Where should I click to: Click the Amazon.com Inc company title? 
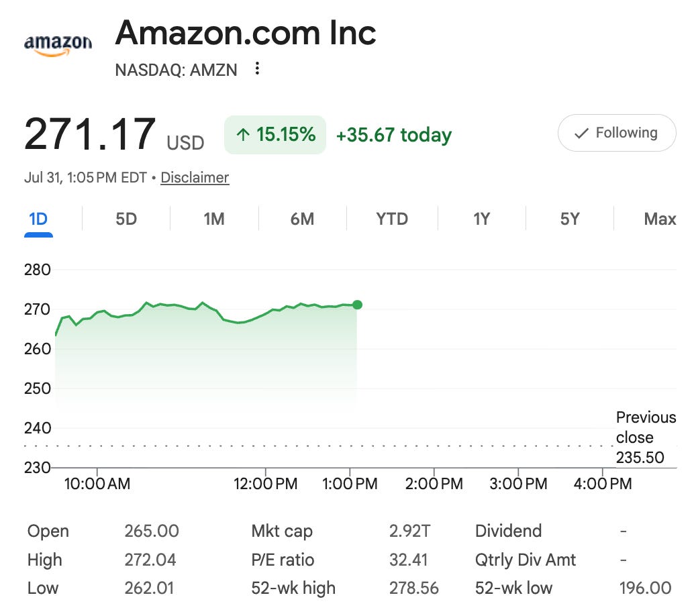point(246,33)
